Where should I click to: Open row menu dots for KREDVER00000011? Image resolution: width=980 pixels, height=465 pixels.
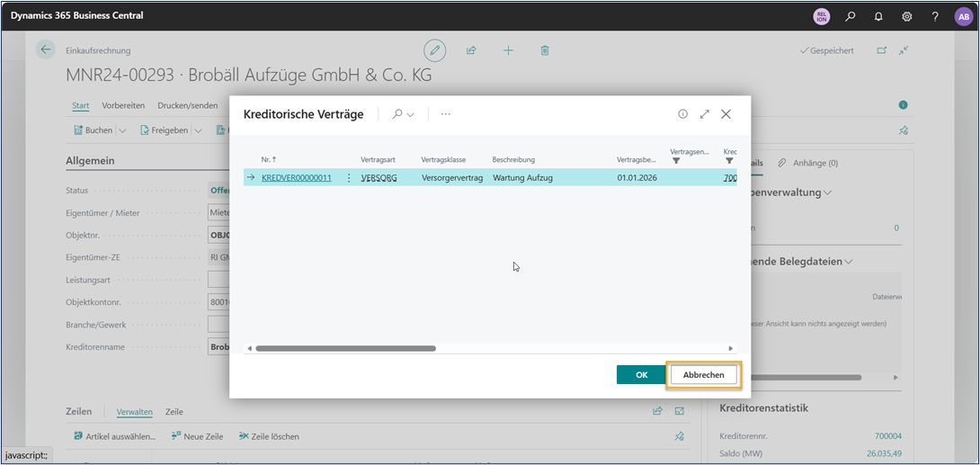(x=349, y=177)
